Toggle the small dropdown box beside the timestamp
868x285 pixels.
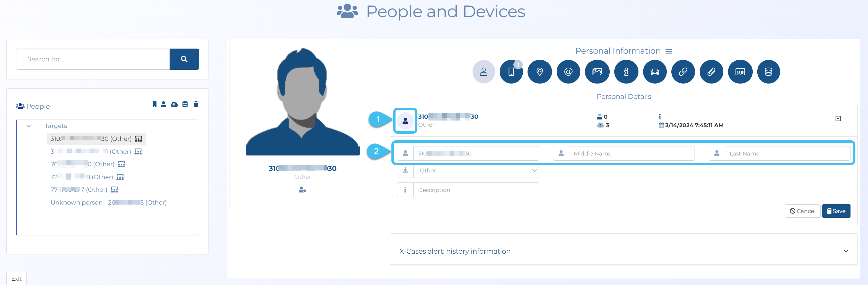(x=838, y=118)
